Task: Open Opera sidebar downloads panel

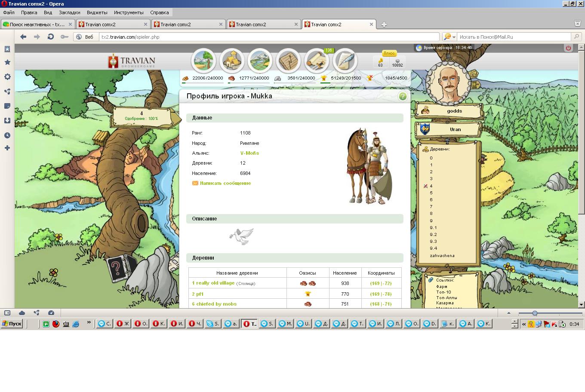Action: (x=7, y=121)
